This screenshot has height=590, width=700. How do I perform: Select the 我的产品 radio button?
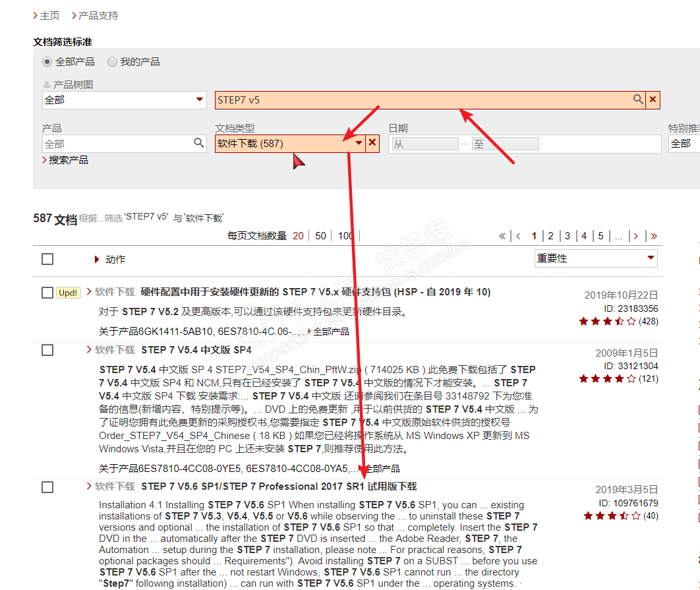(112, 61)
